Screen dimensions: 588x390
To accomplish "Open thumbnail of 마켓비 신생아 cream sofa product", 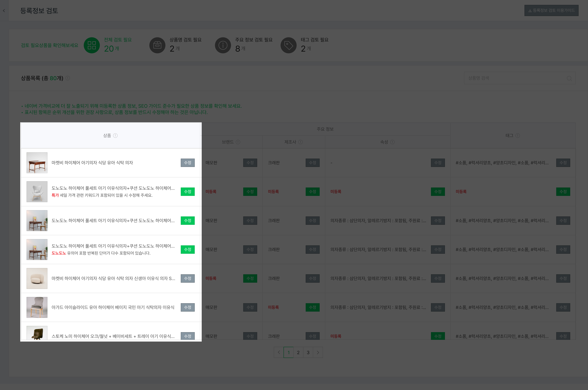I will (37, 278).
